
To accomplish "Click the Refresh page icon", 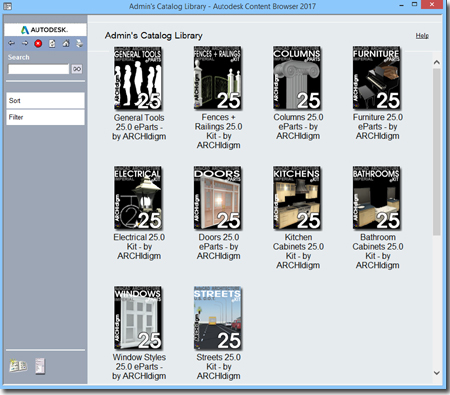I will [52, 43].
